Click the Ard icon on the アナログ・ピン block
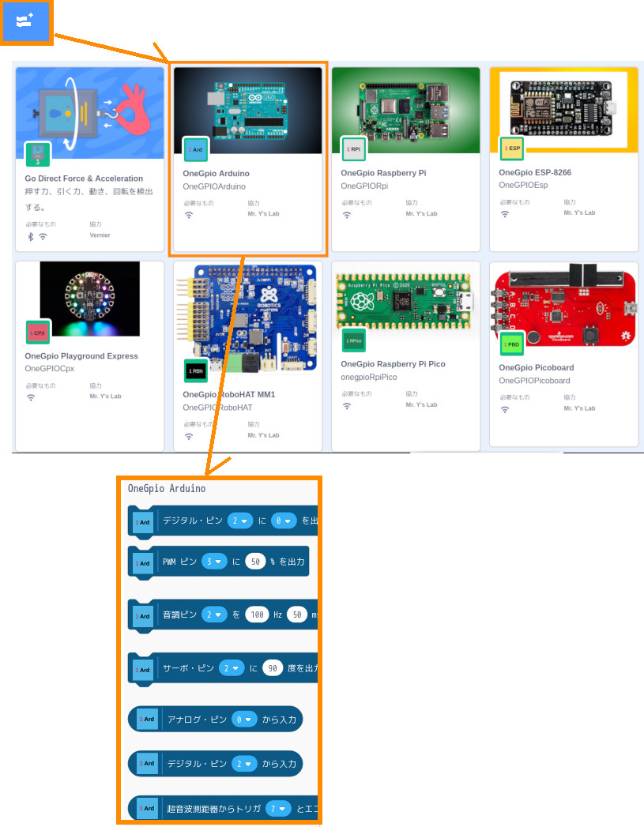The width and height of the screenshot is (644, 827). click(147, 719)
